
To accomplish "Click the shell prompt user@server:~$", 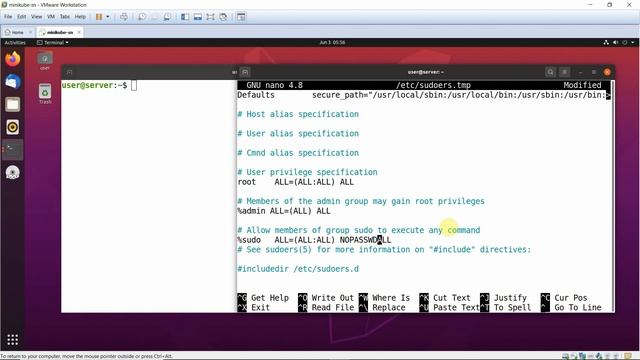I will 94,85.
